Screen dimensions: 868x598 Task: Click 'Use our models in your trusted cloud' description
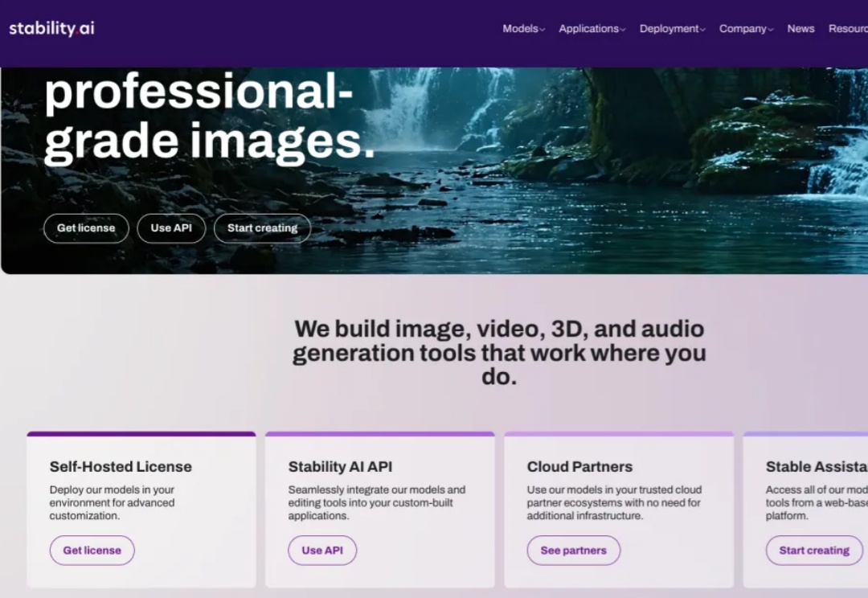[x=614, y=503]
